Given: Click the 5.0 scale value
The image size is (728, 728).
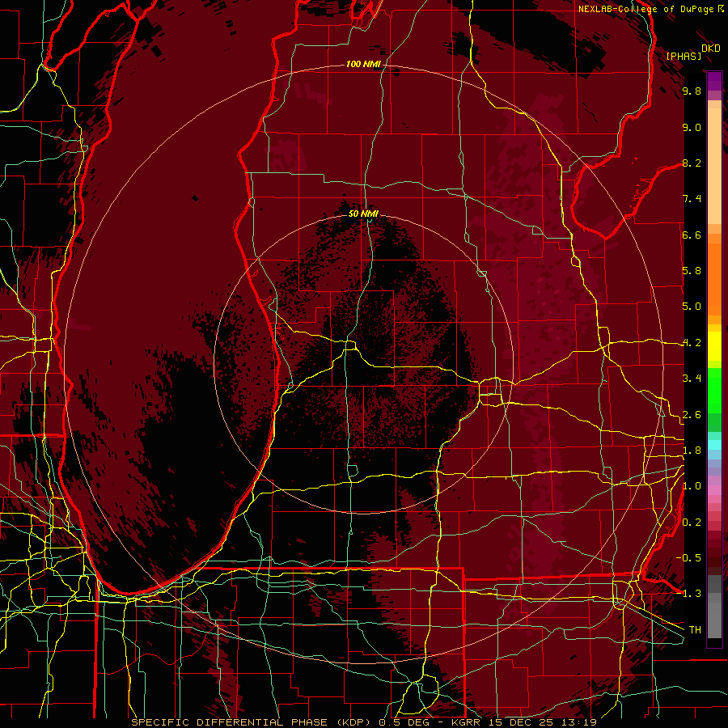Looking at the screenshot, I should 692,307.
